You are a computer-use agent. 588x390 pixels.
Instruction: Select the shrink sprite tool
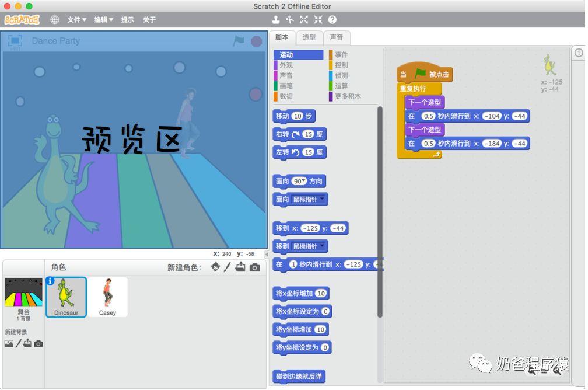coord(318,19)
